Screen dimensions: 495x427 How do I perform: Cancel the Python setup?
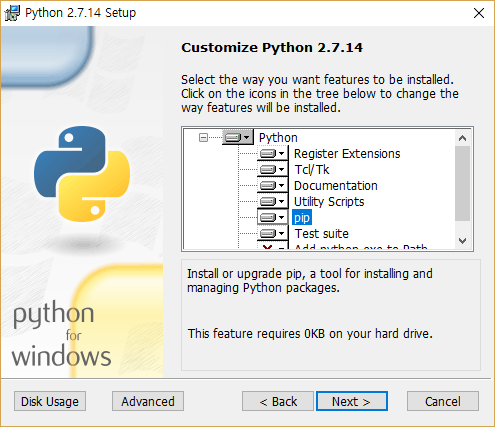tap(443, 401)
